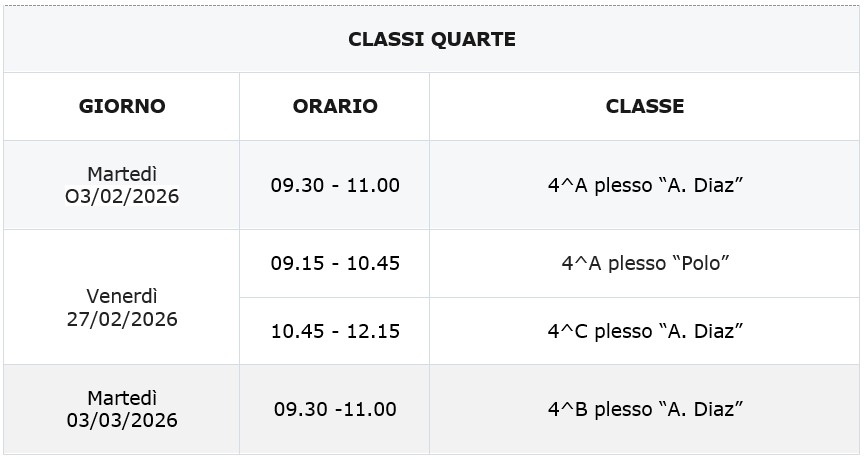Select the 10.45 - 12.15 time slot
The height and width of the screenshot is (460, 866).
[x=335, y=331]
